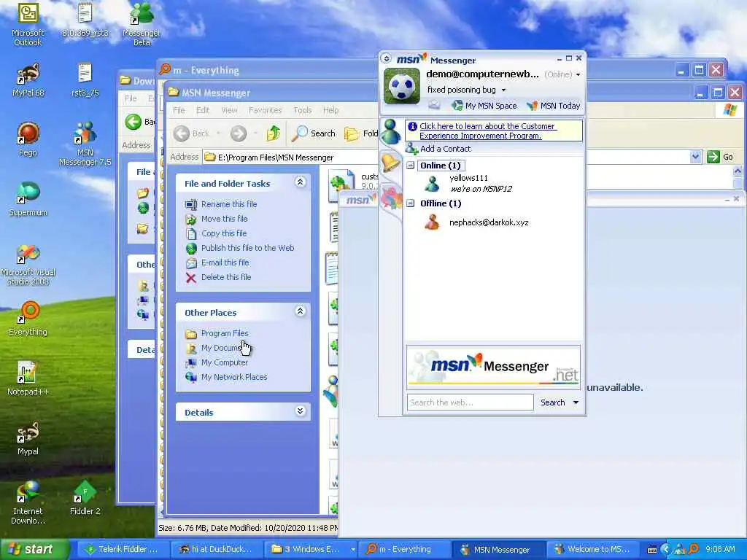Open Mypal desktop shortcut
747x560 pixels.
28,438
